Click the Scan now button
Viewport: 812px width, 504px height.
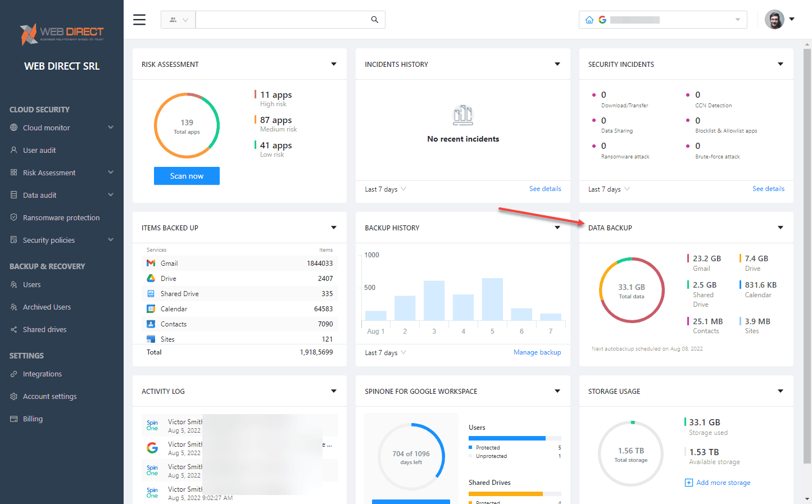click(x=187, y=176)
